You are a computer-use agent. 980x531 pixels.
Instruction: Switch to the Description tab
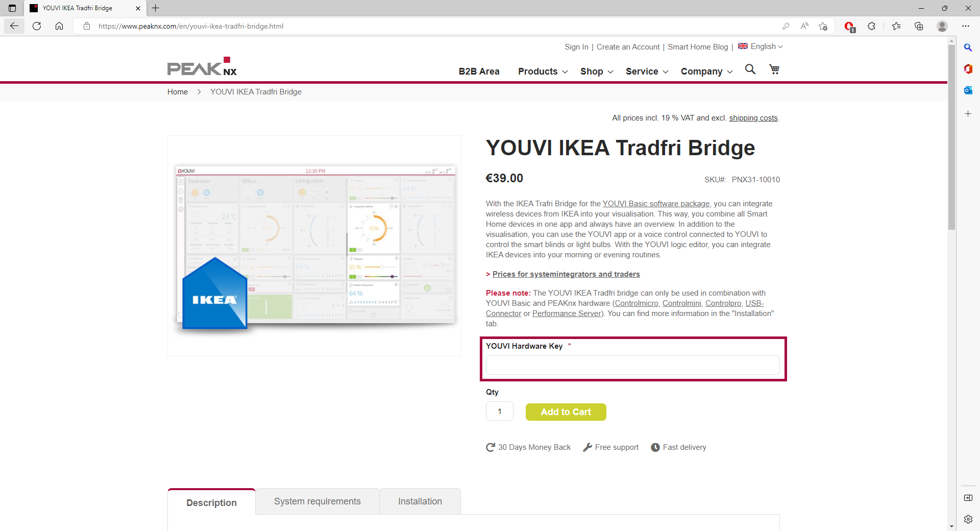pyautogui.click(x=211, y=502)
